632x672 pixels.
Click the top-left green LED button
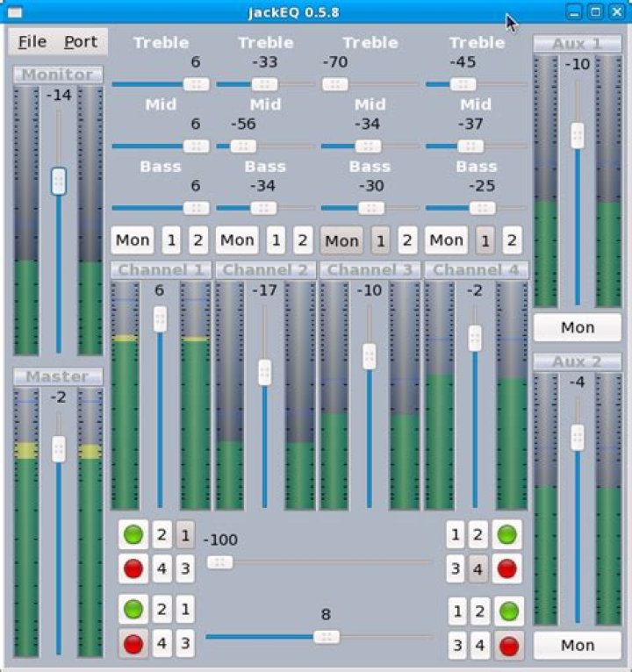(133, 534)
